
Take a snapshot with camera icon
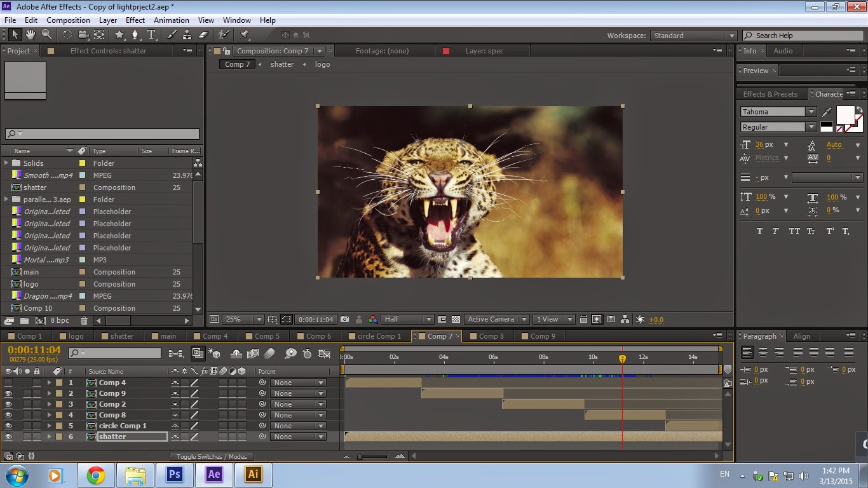point(344,320)
